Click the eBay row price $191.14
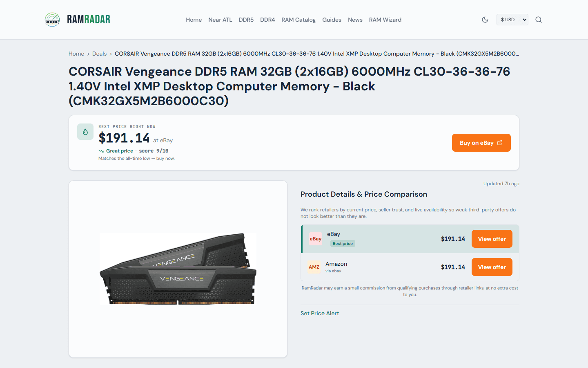Screen dimensions: 588x368 [453, 239]
